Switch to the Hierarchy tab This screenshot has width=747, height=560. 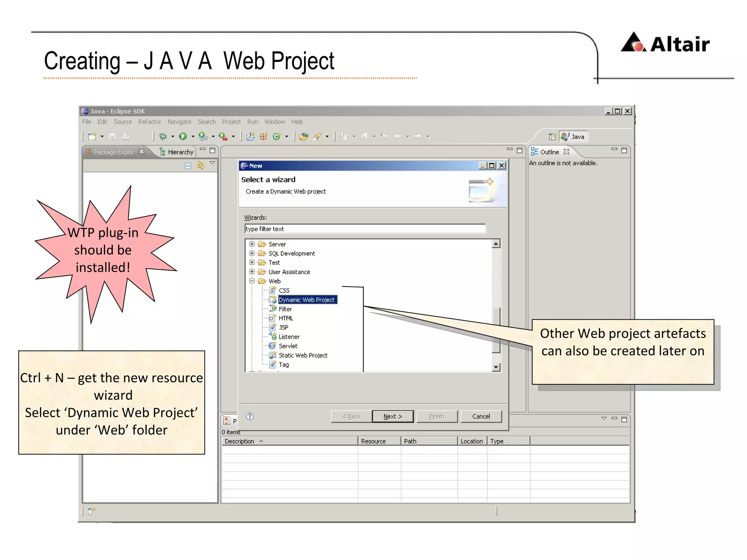click(x=177, y=152)
